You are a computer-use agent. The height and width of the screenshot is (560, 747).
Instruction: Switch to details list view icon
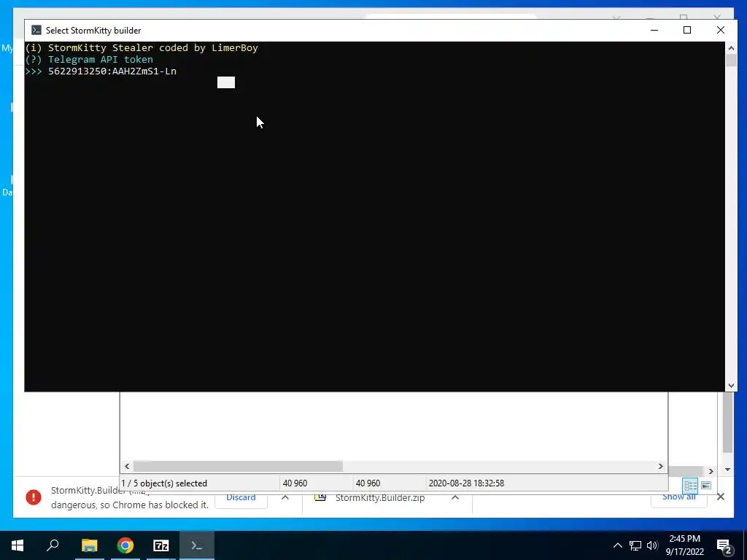click(690, 485)
